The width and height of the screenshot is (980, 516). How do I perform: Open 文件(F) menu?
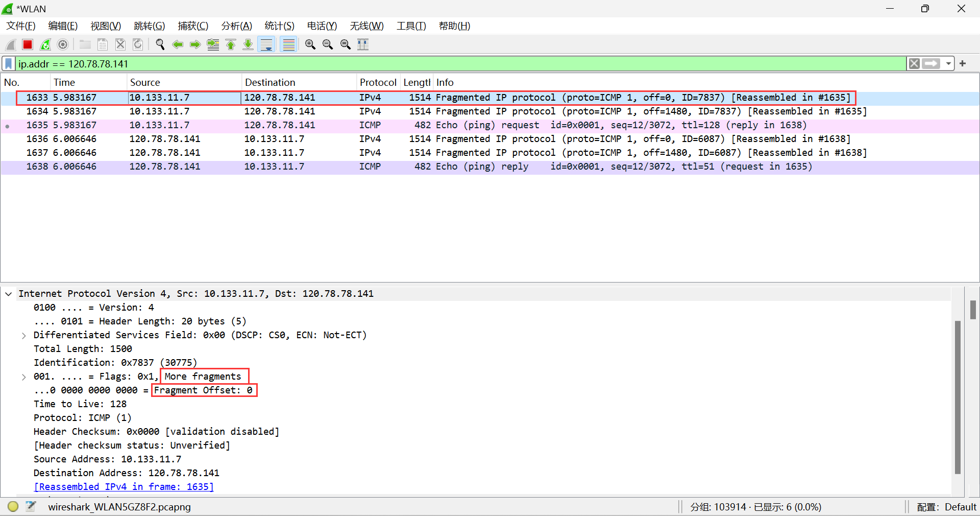point(21,26)
